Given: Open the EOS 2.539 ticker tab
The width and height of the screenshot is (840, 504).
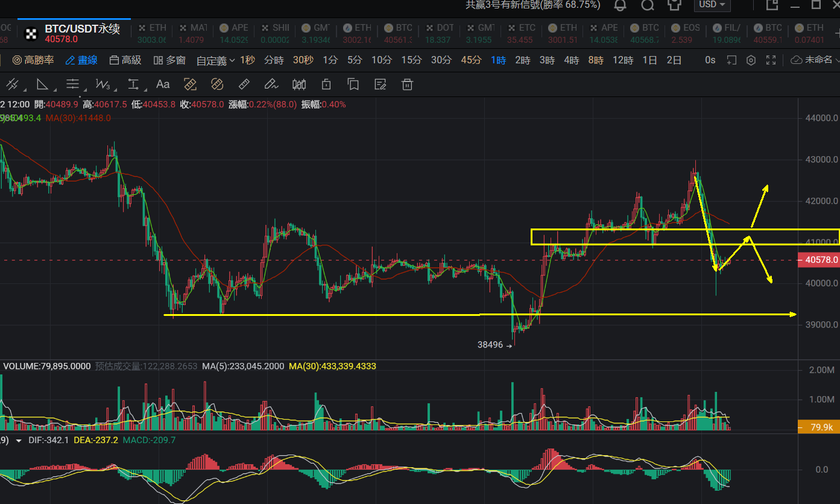Looking at the screenshot, I should tap(685, 34).
